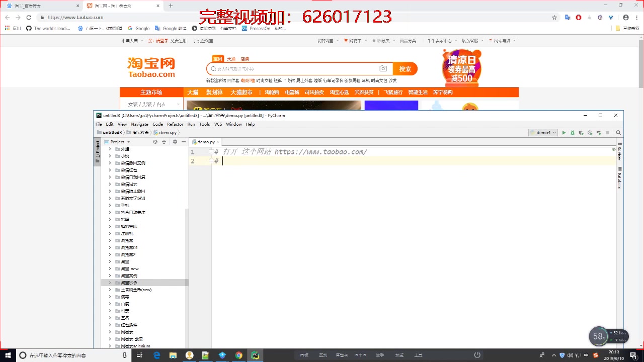
Task: Run demo4 with the green play icon
Action: pos(564,133)
